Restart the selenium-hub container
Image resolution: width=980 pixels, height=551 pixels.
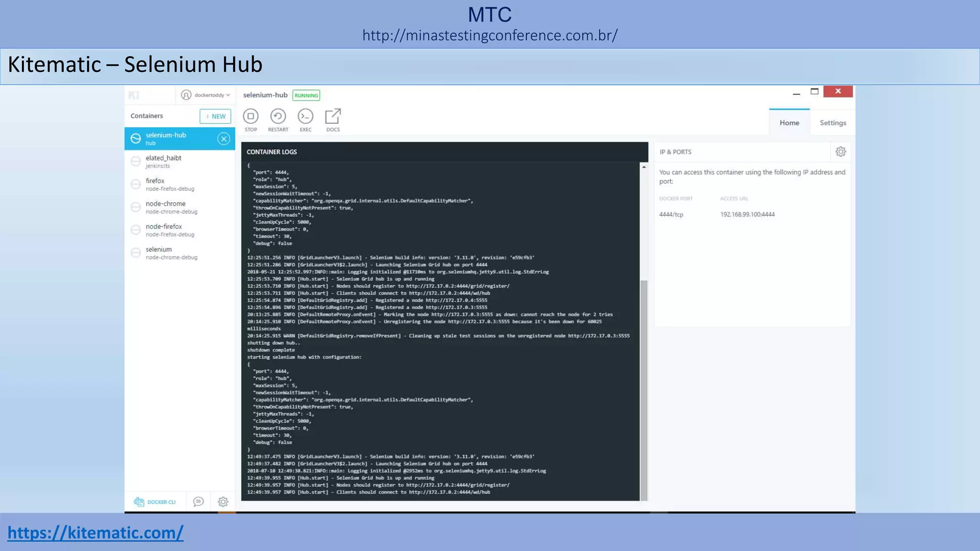point(278,116)
